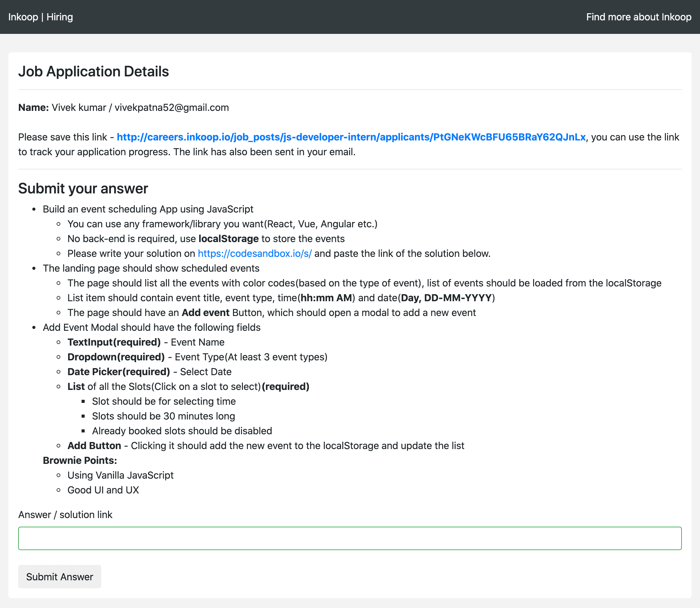Viewport: 700px width, 608px height.
Task: Click the Brownie Points: text
Action: [80, 460]
